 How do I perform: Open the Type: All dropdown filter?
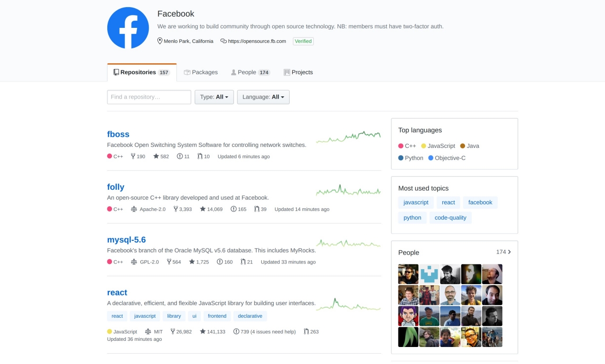point(214,97)
